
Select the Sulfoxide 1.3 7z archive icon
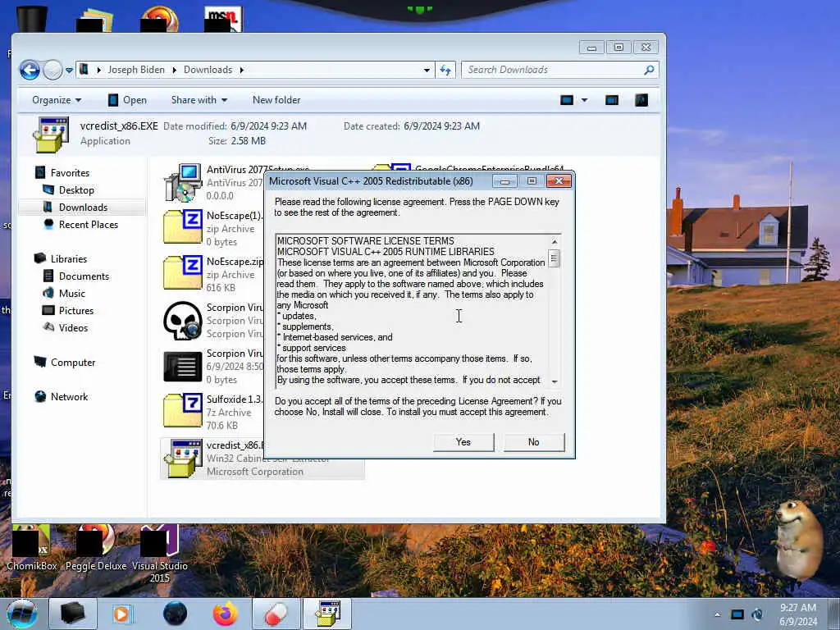click(x=183, y=411)
